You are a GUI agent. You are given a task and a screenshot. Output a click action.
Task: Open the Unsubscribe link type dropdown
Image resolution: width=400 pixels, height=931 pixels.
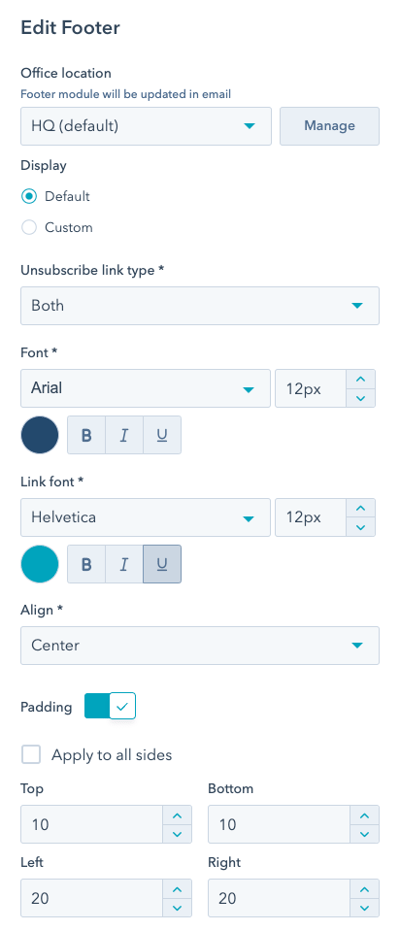200,306
